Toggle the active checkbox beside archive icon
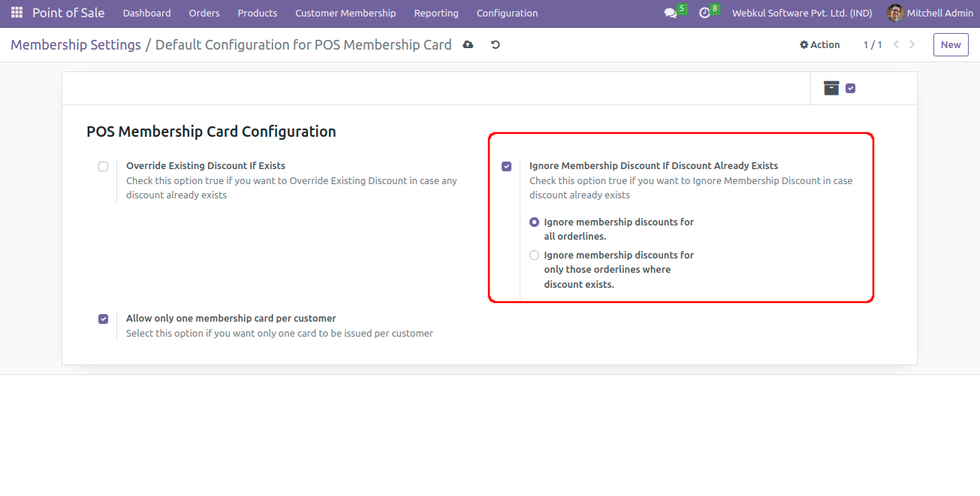Screen dimensions: 980x496 coord(850,88)
